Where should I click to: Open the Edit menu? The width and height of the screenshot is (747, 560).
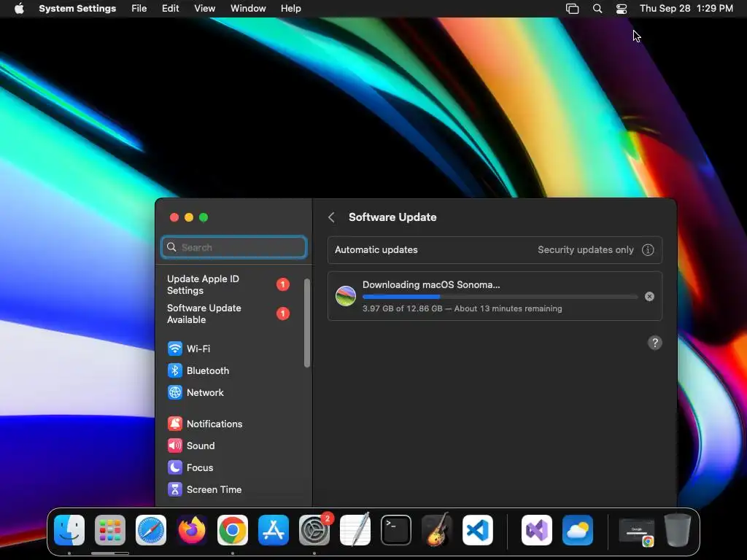click(x=170, y=9)
